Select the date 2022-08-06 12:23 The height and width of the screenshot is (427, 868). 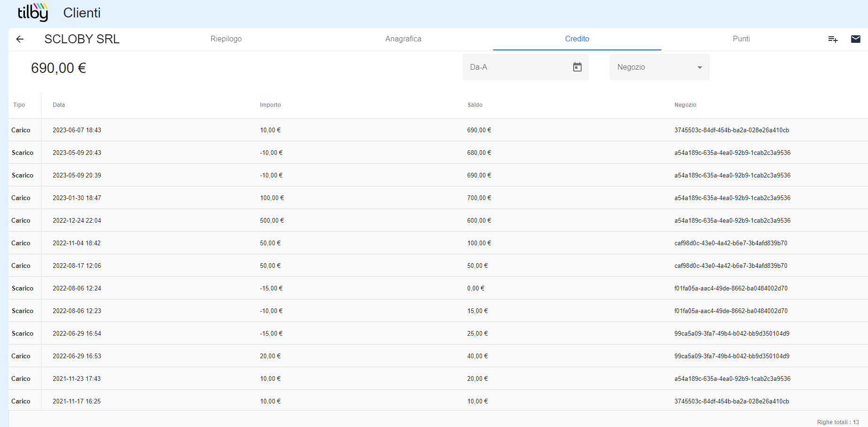[x=77, y=311]
